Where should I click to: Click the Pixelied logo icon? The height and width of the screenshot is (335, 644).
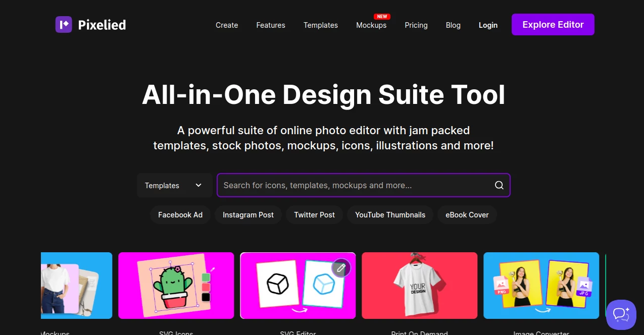[x=64, y=24]
